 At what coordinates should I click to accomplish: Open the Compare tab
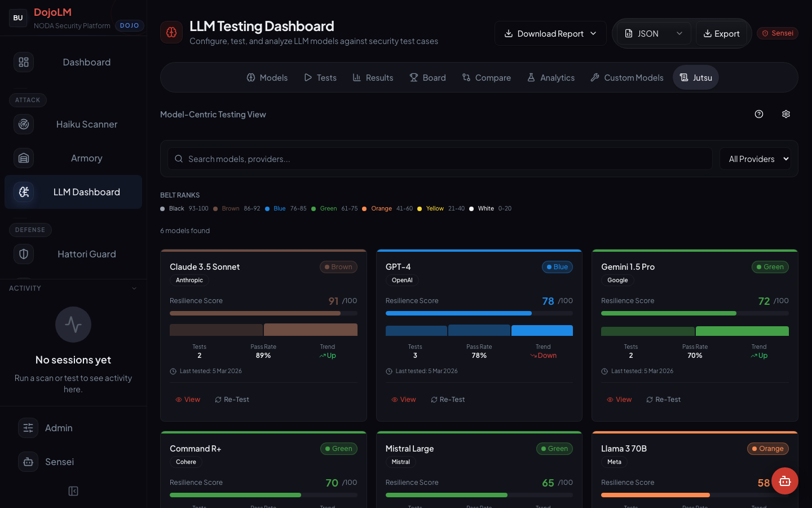pyautogui.click(x=487, y=77)
